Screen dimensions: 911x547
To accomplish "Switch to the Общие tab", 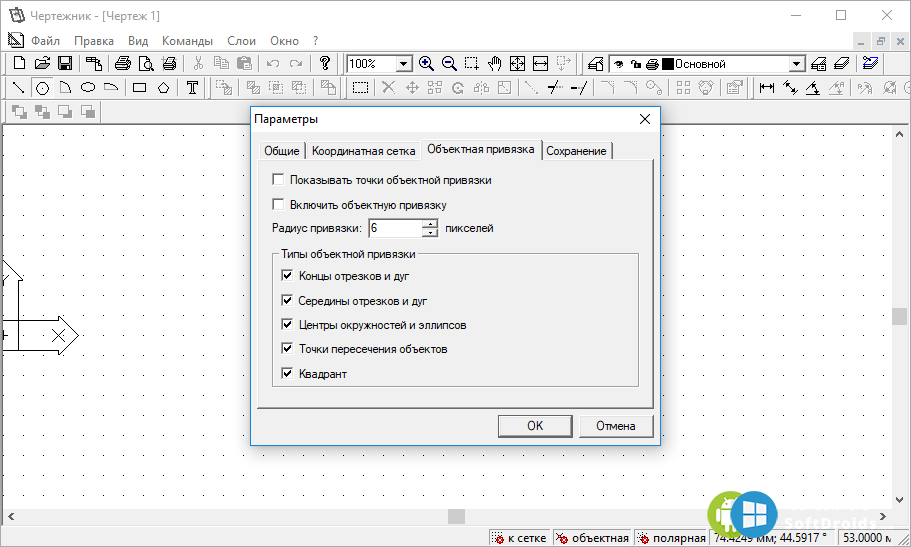I will [281, 151].
